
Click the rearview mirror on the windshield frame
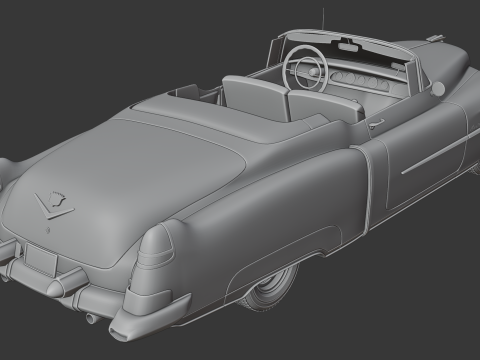coord(349,46)
